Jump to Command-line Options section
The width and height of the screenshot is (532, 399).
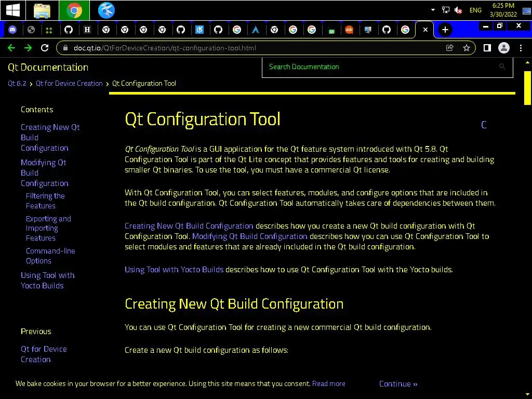50,256
